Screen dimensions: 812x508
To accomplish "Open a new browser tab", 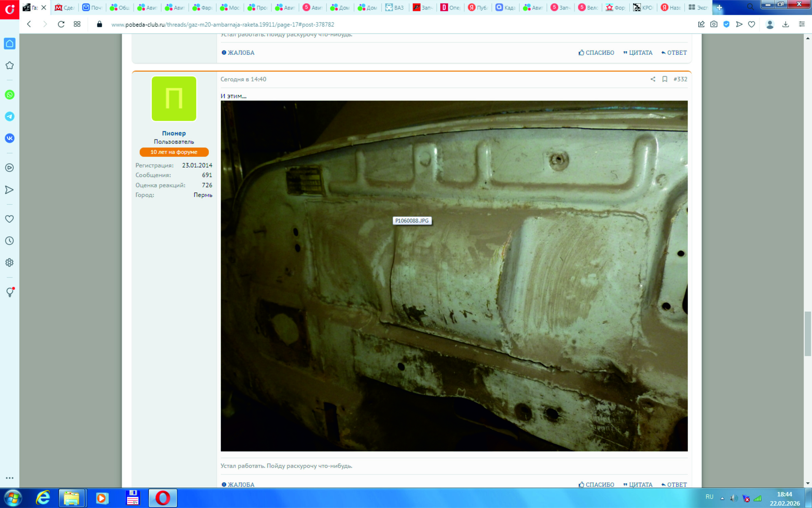I will pyautogui.click(x=719, y=7).
